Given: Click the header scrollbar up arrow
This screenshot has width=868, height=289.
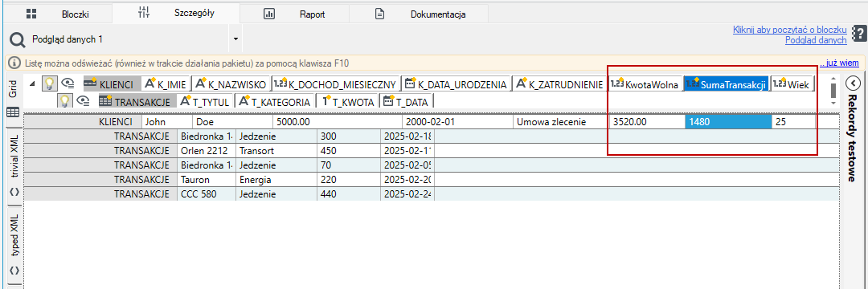Looking at the screenshot, I should [x=833, y=79].
